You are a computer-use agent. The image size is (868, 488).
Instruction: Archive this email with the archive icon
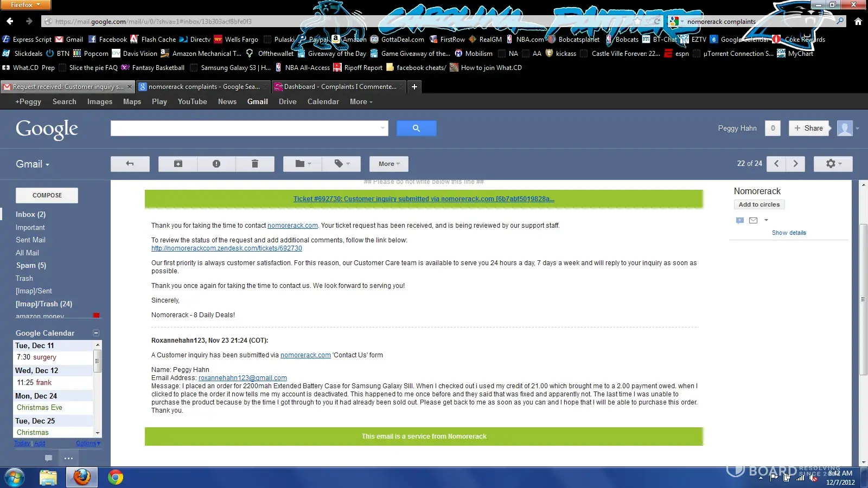coord(178,164)
